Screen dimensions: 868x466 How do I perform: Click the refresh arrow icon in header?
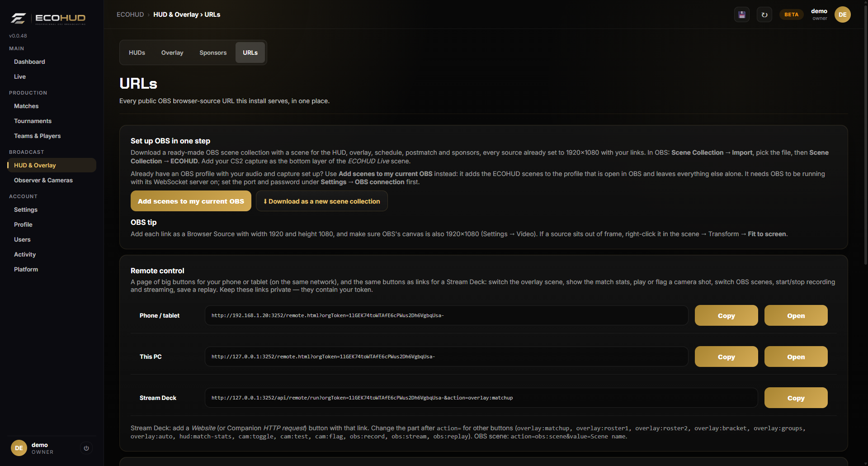(x=764, y=14)
